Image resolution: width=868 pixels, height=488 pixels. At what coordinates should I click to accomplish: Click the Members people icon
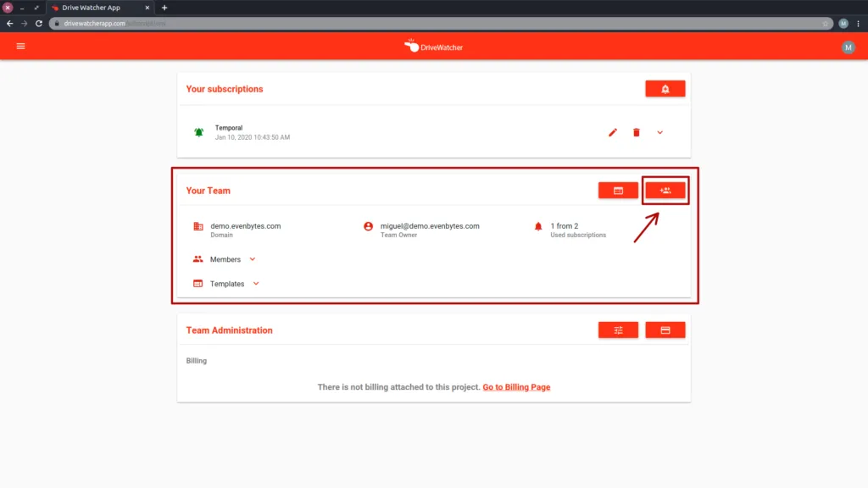point(198,259)
